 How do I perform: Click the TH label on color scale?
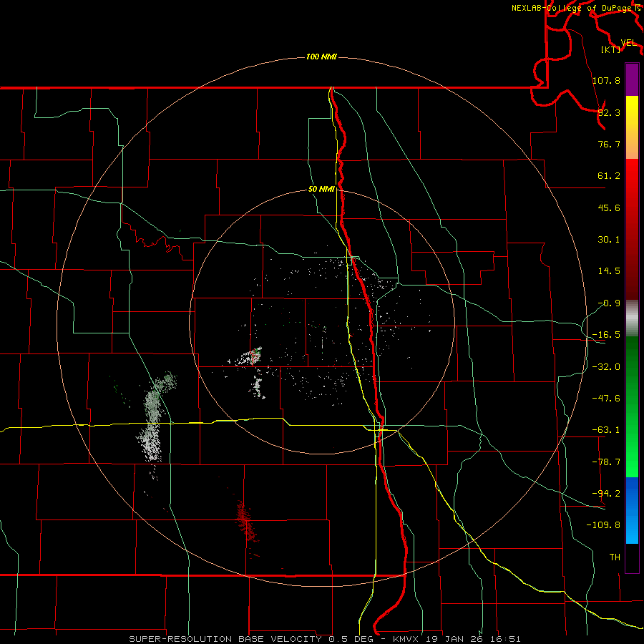pyautogui.click(x=615, y=557)
